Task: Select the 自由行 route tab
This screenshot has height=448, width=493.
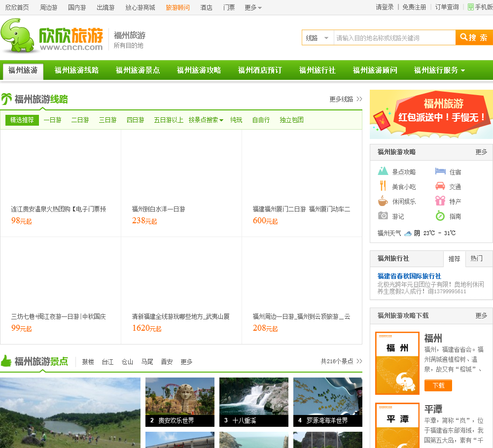Action: [x=261, y=120]
